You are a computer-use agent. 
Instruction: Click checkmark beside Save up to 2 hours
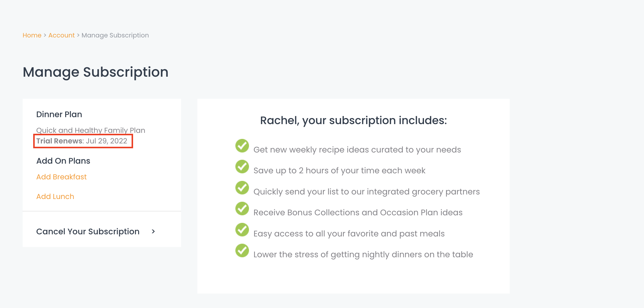(x=242, y=167)
